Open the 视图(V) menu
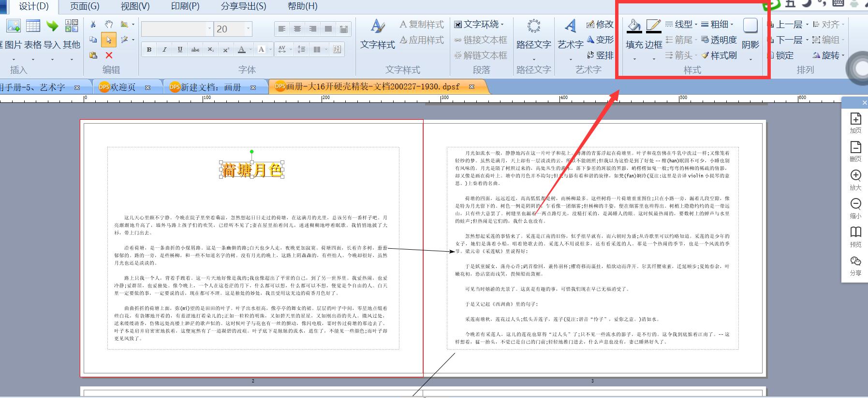The image size is (868, 398). [x=135, y=6]
